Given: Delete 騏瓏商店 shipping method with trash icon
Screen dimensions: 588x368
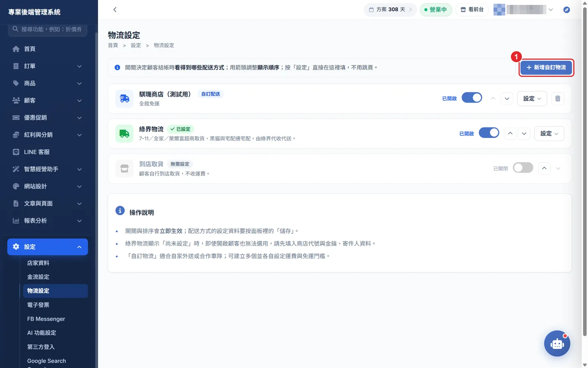Looking at the screenshot, I should 558,99.
